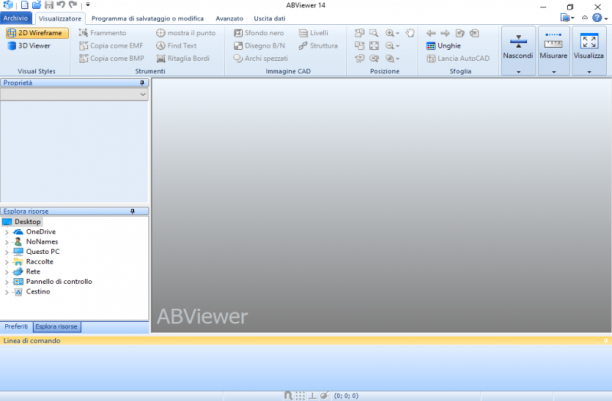The image size is (612, 401).
Task: Click the Ritaglia Bordi tool
Action: pyautogui.click(x=183, y=59)
